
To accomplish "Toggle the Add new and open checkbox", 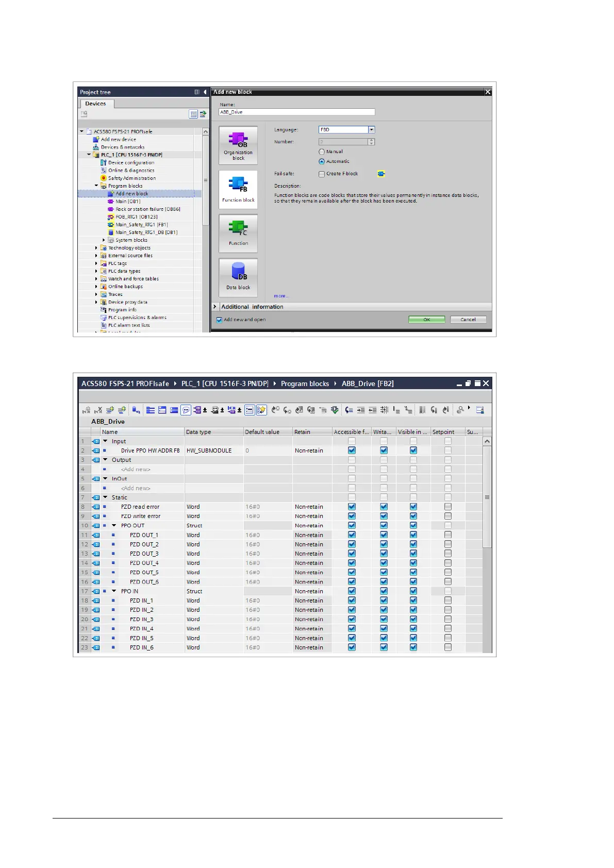I will (x=219, y=320).
